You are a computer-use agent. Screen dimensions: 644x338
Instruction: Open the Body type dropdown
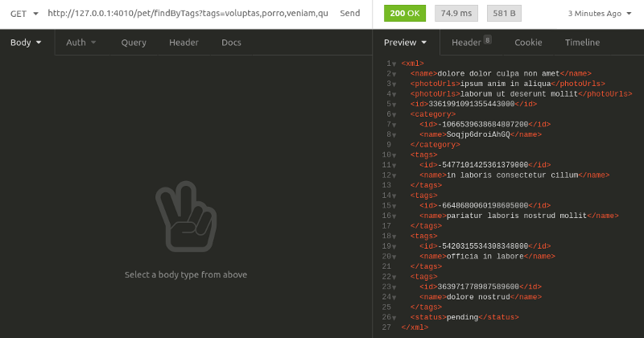(26, 43)
